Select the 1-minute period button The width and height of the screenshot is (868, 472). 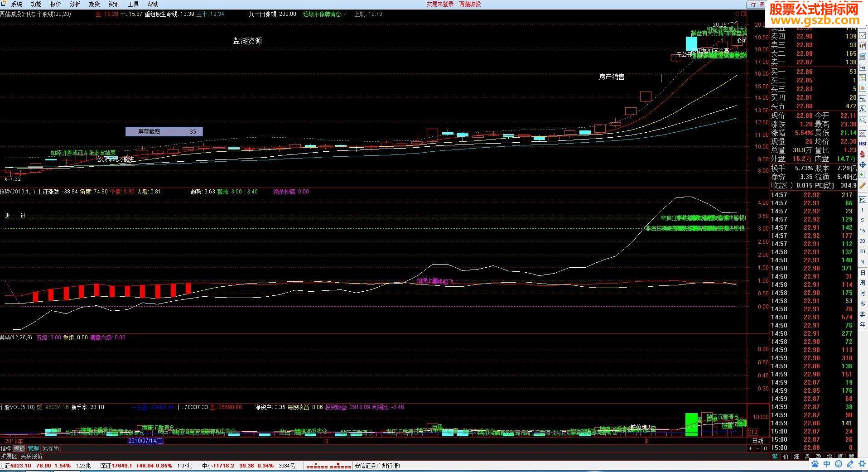tap(863, 211)
